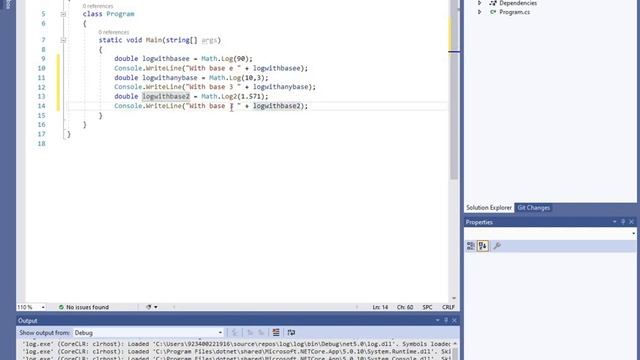This screenshot has height=360, width=640.
Task: Click the SPC indentation indicator
Action: [x=427, y=307]
